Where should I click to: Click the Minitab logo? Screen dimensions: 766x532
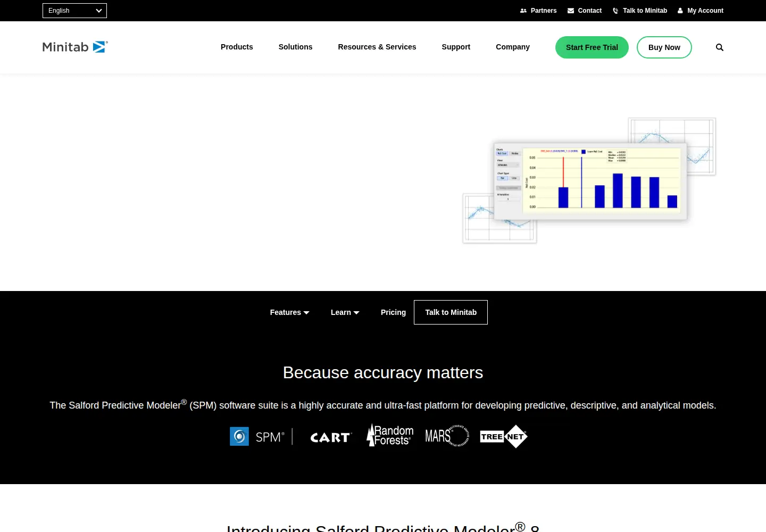[x=75, y=47]
